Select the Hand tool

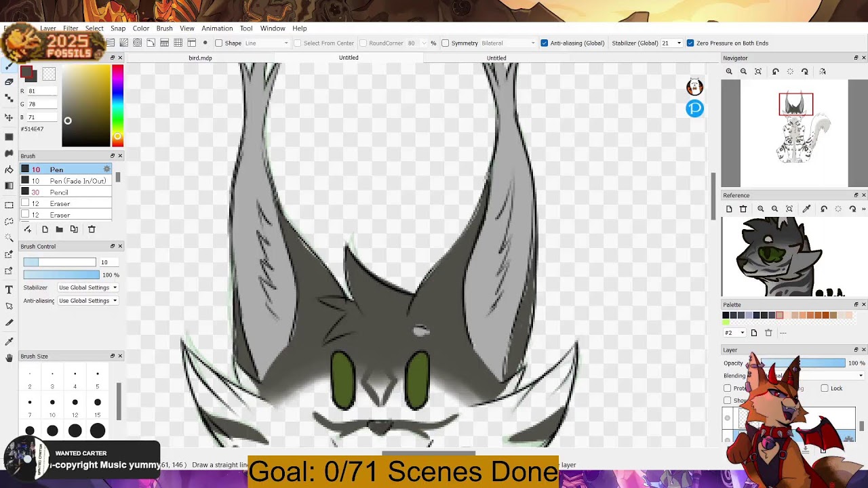pyautogui.click(x=9, y=358)
